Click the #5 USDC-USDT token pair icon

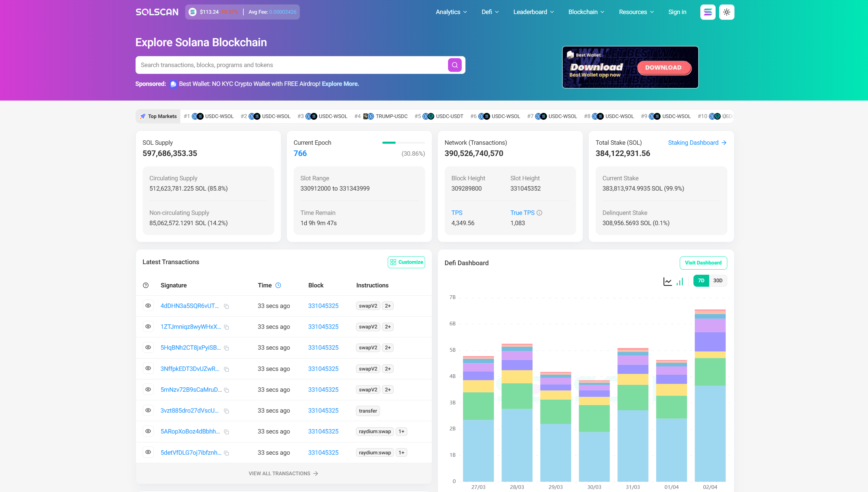point(428,116)
